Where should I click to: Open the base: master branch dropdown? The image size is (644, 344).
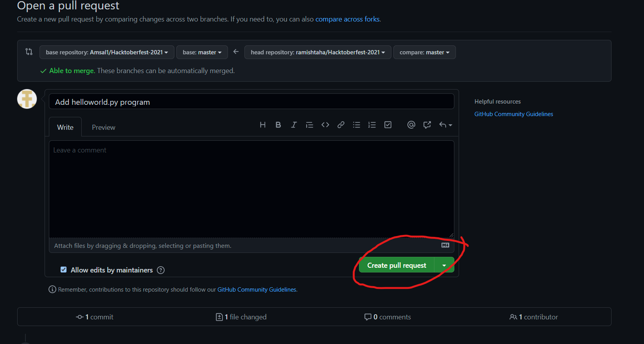pyautogui.click(x=202, y=52)
